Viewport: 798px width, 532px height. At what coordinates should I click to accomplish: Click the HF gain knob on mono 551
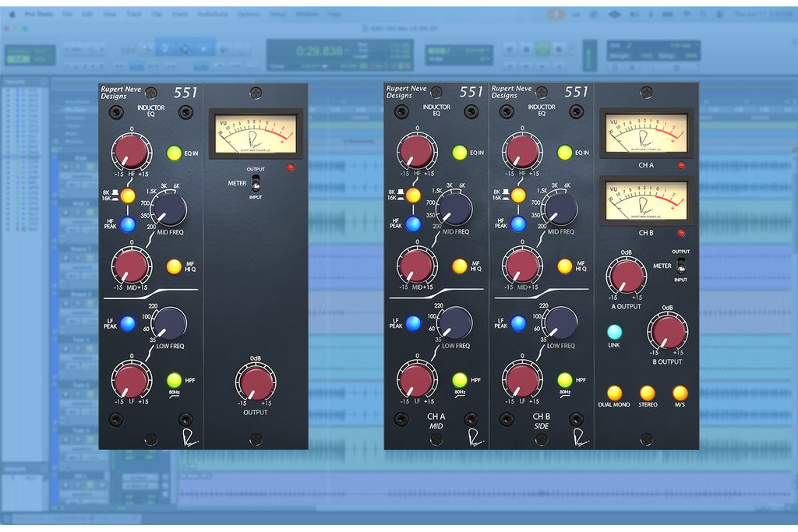click(131, 152)
